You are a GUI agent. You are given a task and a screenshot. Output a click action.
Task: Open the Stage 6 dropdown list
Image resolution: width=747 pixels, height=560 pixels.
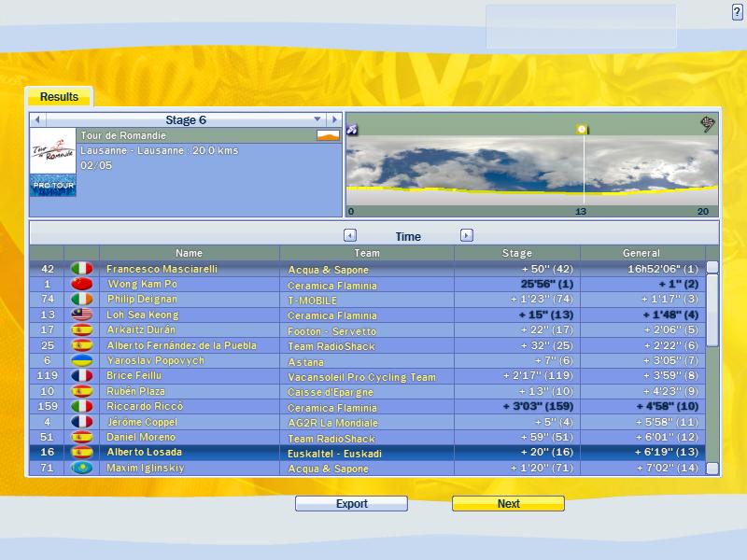tap(317, 119)
